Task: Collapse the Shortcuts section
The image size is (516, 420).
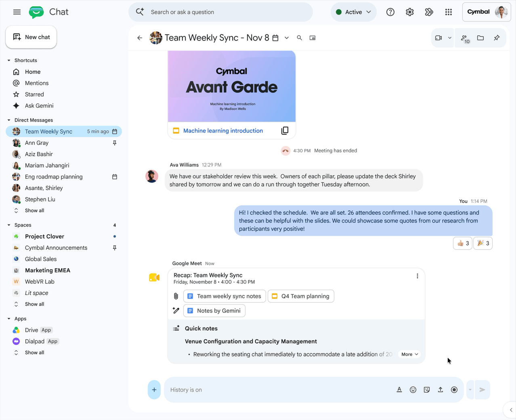Action: (9, 61)
